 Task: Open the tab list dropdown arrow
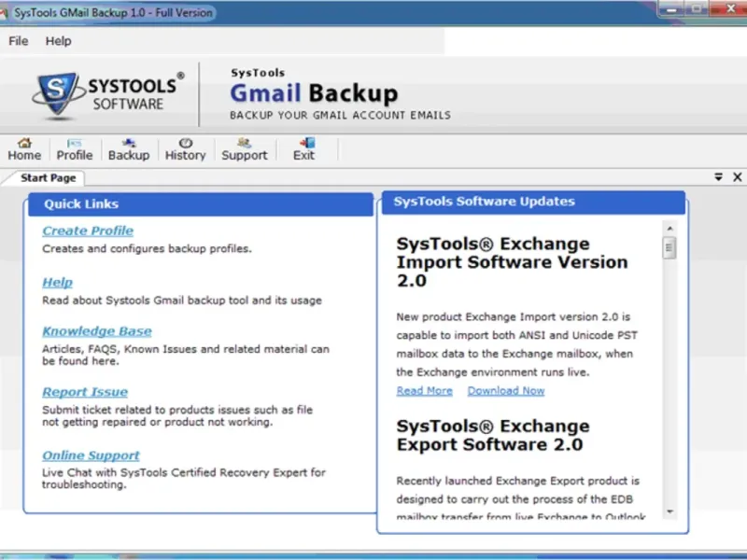click(x=719, y=177)
